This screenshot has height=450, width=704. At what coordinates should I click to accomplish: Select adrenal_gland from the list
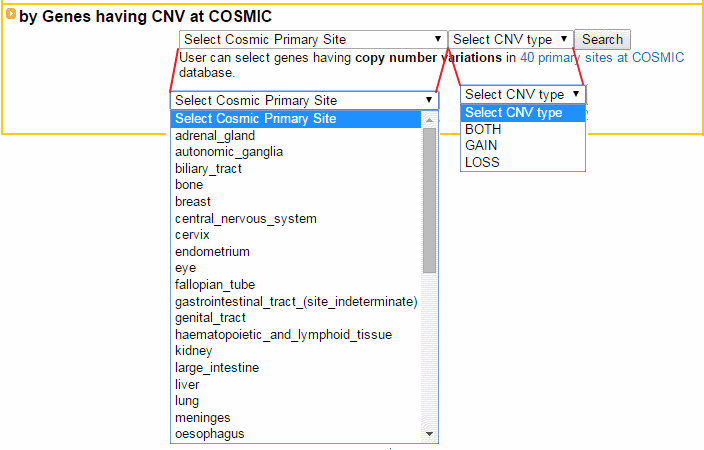tap(295, 136)
